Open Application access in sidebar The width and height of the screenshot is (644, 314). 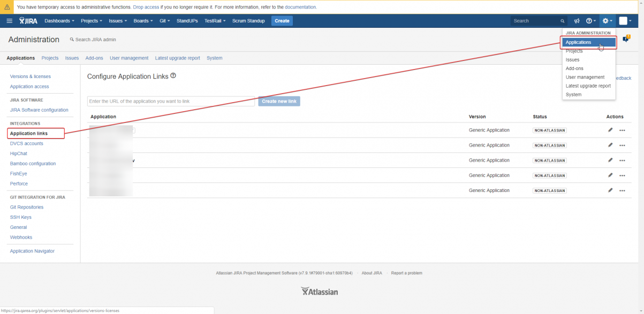(29, 87)
